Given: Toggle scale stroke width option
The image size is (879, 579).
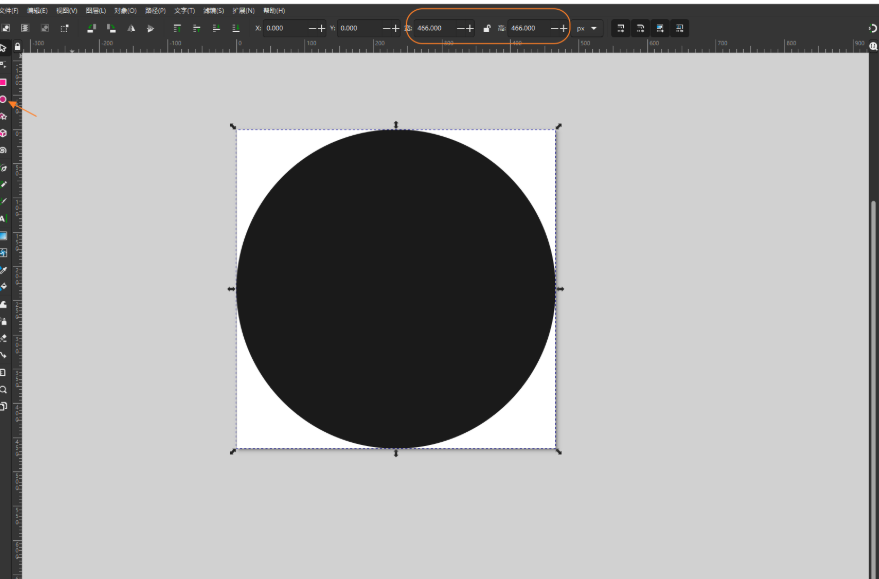Looking at the screenshot, I should point(621,28).
